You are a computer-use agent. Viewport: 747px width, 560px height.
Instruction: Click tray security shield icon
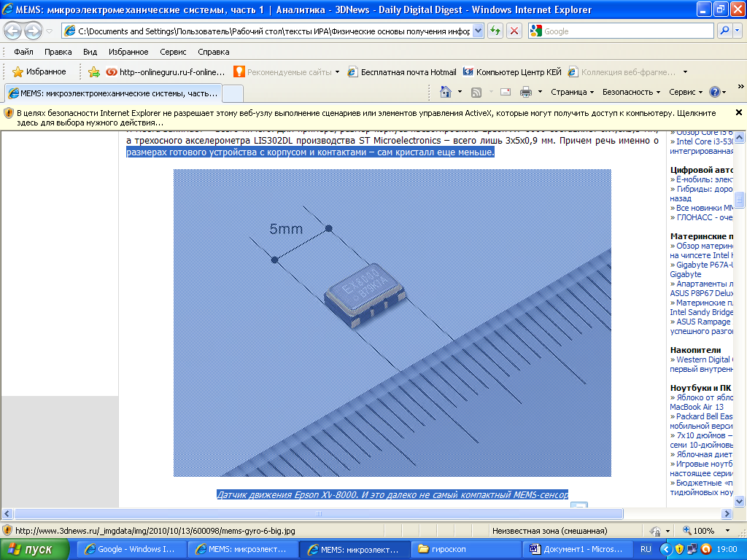point(679,549)
